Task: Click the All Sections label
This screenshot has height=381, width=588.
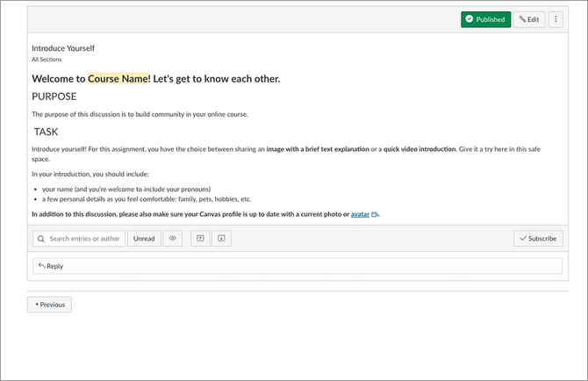Action: (47, 60)
